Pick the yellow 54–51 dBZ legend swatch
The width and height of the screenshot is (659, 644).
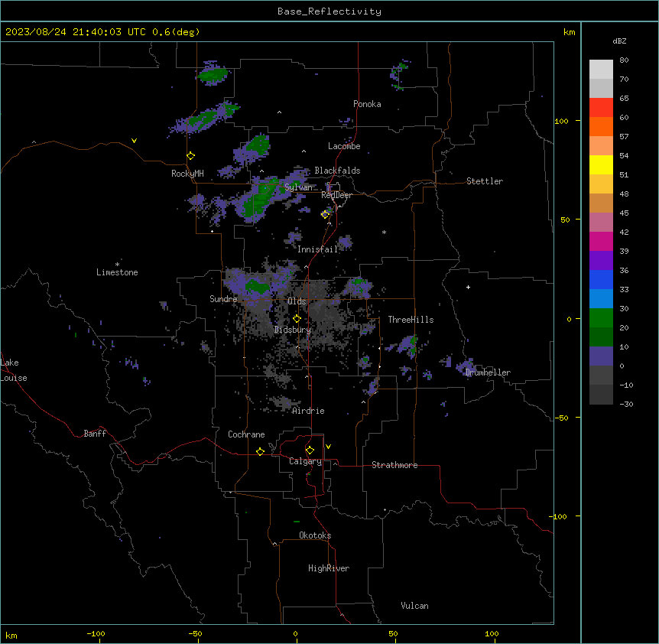(x=601, y=164)
